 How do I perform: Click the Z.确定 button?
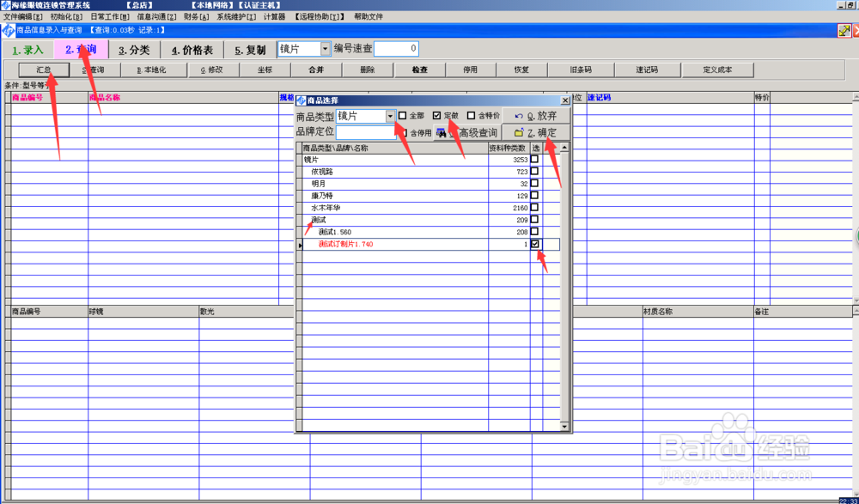(x=536, y=132)
